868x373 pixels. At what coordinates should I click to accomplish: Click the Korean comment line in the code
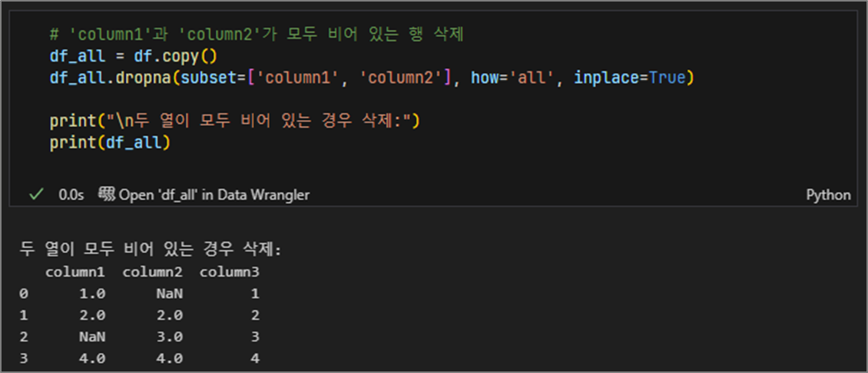tap(257, 35)
